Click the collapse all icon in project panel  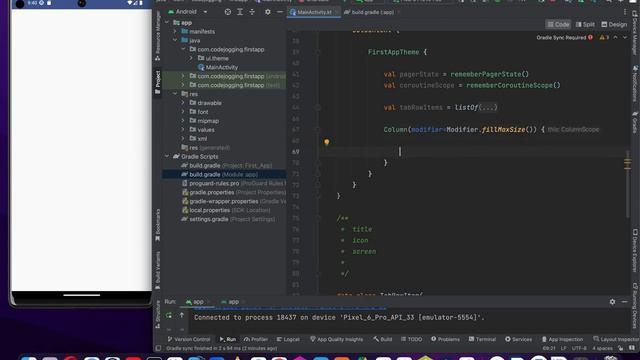coord(252,12)
